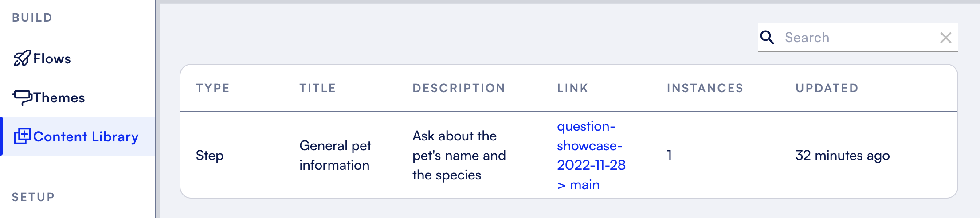Sort by the Title column header

318,88
